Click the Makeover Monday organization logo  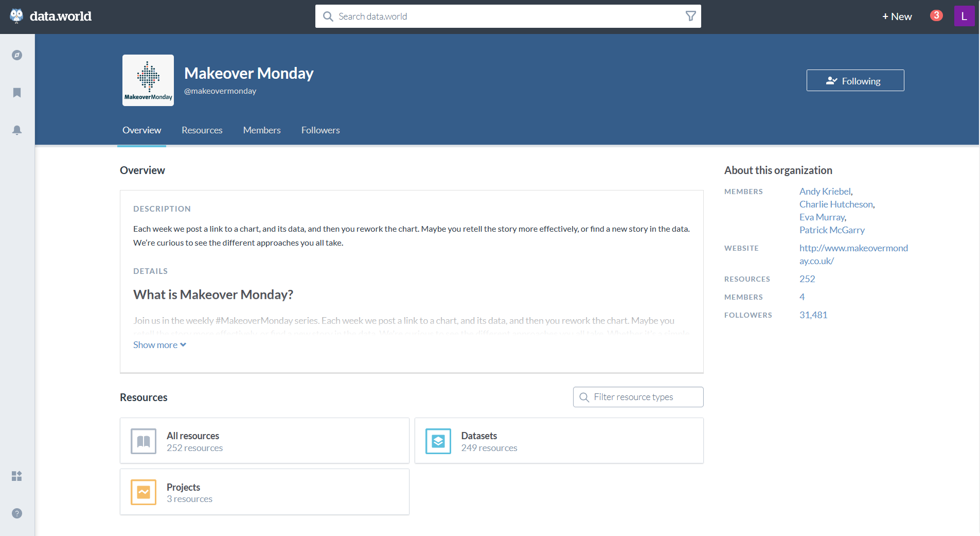148,80
